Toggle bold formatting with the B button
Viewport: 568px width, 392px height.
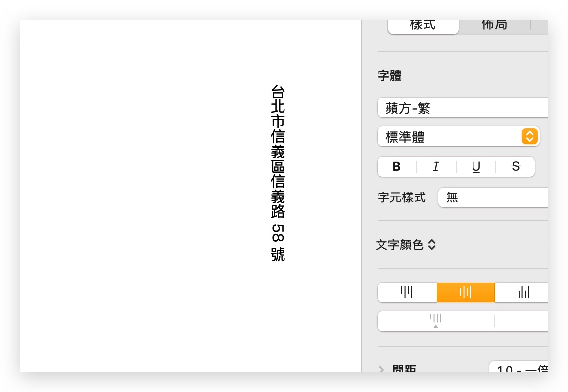[x=397, y=167]
